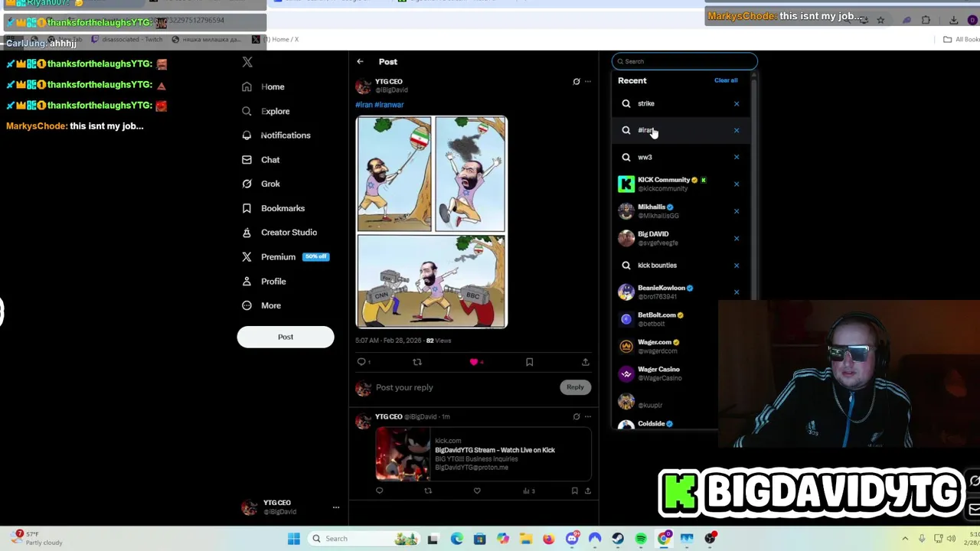Click Clear all in Recent searches
This screenshot has height=551, width=980.
pos(726,80)
